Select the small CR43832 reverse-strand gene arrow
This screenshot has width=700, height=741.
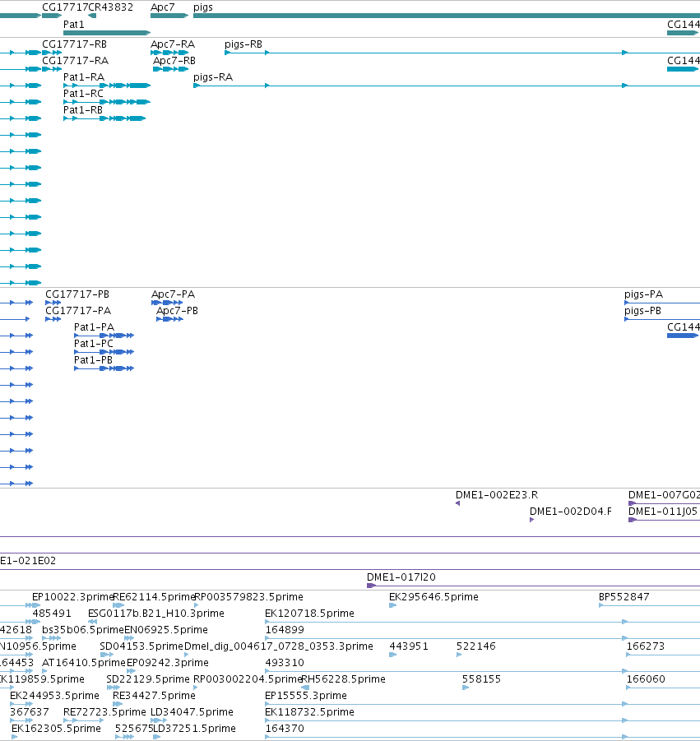click(92, 16)
